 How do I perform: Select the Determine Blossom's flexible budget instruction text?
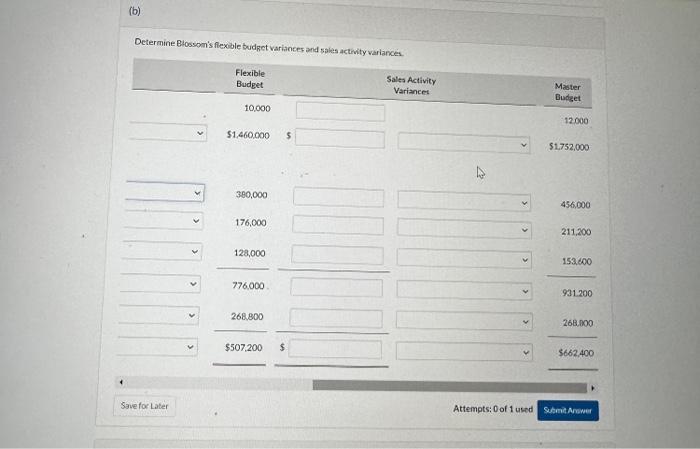pos(269,47)
